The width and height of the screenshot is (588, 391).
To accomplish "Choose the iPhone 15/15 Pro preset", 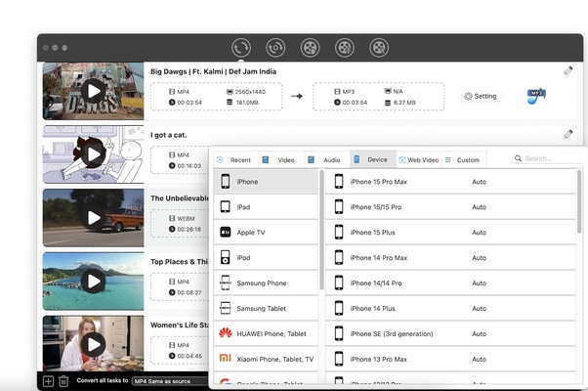I will coord(450,207).
